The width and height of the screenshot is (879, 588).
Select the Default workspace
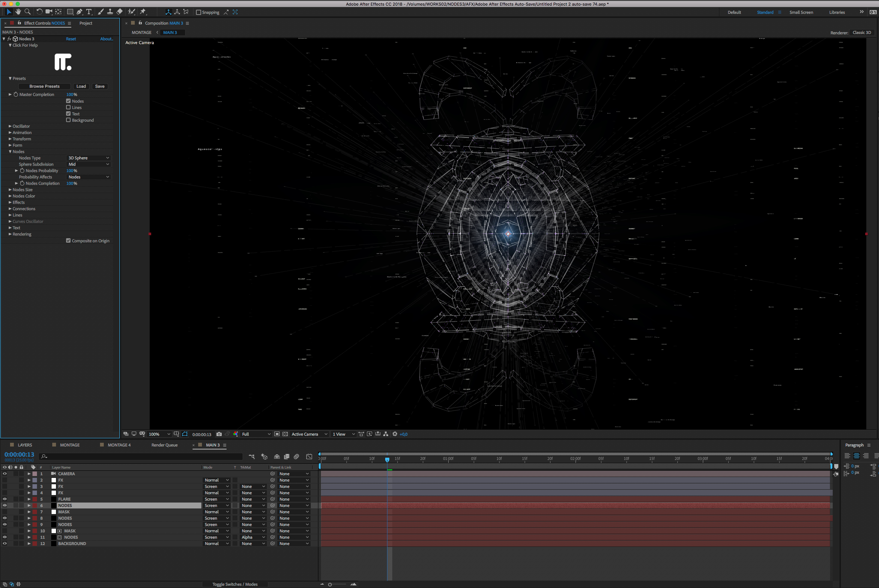734,12
